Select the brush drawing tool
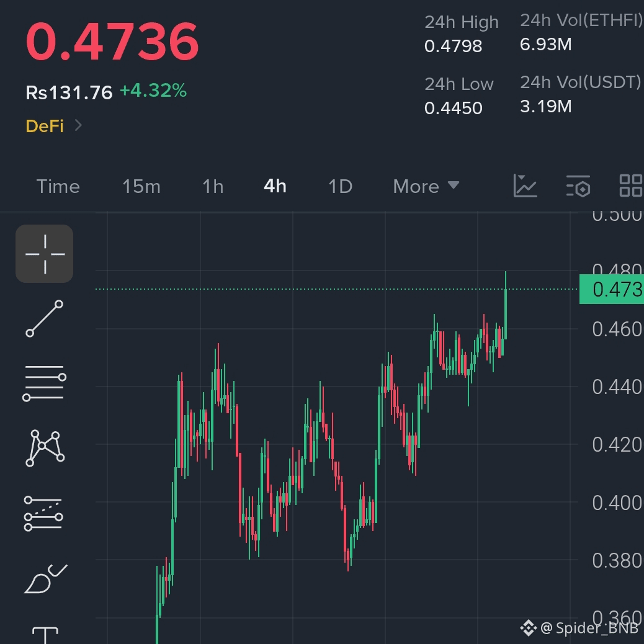Viewport: 644px width, 644px height. coord(45,579)
